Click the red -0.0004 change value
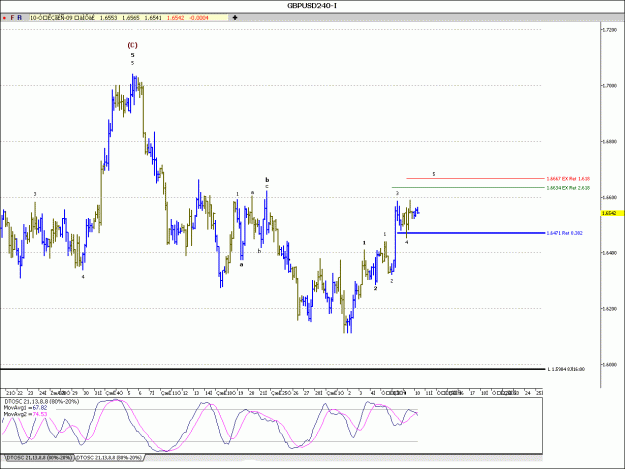Image resolution: width=625 pixels, height=469 pixels. (x=199, y=18)
